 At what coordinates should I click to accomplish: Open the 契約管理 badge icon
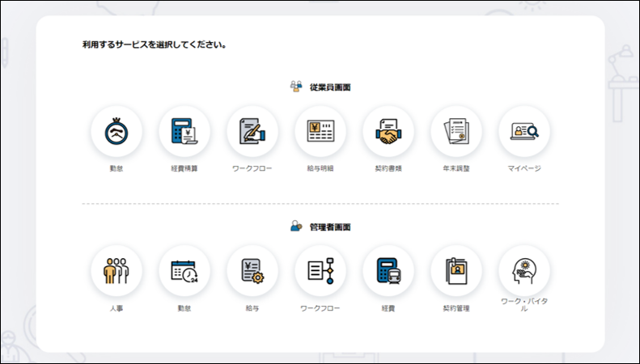tap(456, 271)
